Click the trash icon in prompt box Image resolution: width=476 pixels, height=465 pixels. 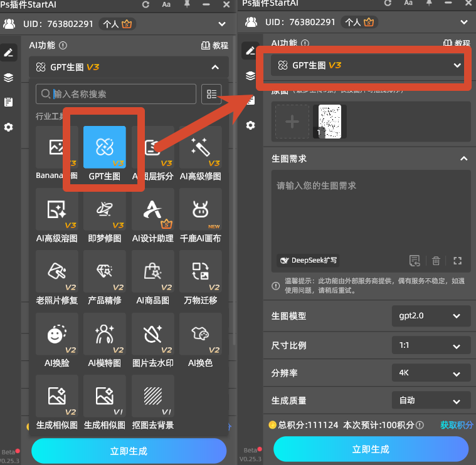pyautogui.click(x=436, y=261)
